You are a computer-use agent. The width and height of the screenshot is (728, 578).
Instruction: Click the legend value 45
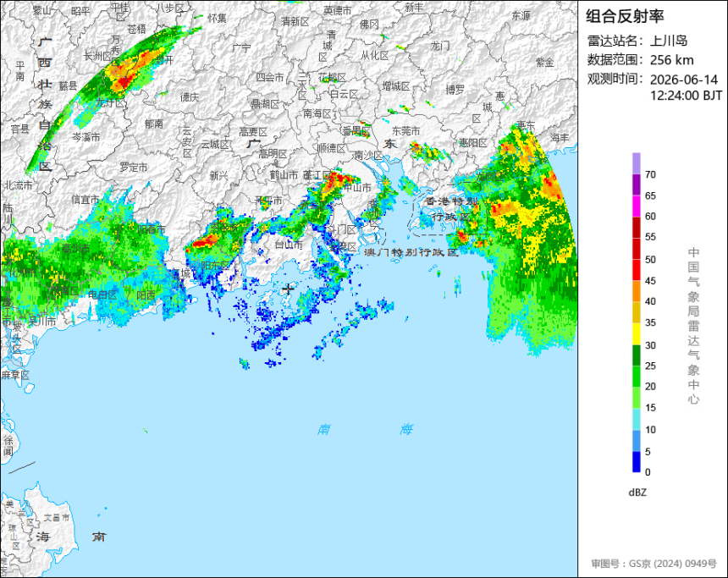click(x=650, y=281)
